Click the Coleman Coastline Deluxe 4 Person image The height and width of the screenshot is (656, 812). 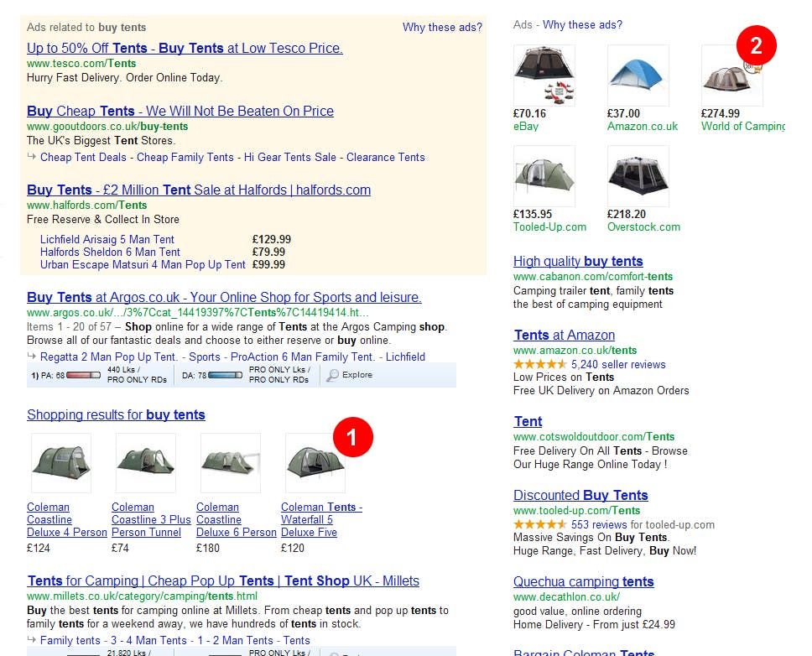[61, 463]
